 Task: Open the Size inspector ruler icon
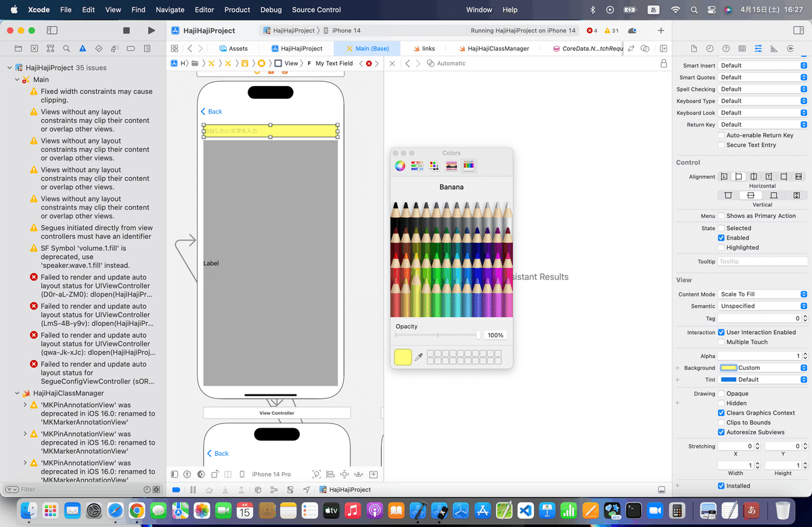coord(775,49)
